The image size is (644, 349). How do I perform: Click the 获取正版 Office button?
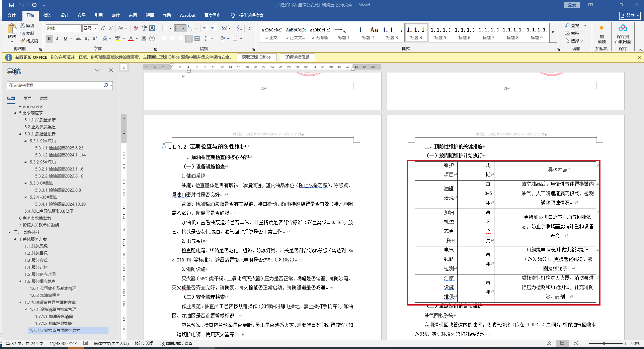[x=256, y=57]
